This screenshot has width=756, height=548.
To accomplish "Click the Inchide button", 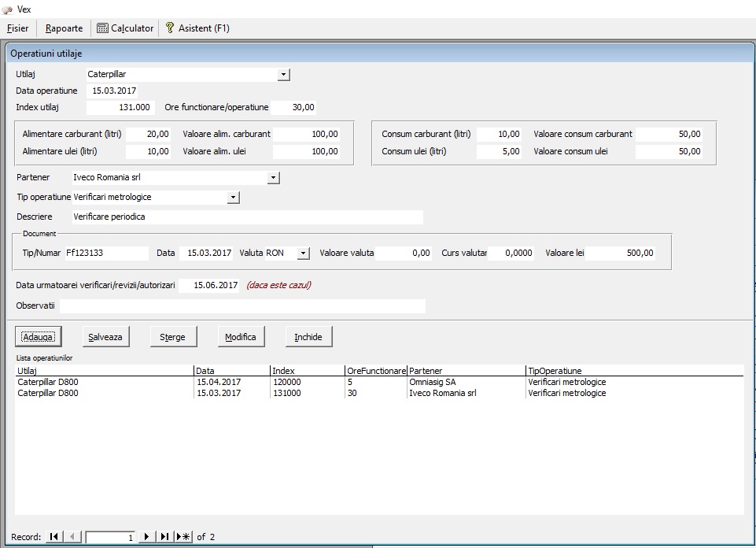I will [308, 337].
